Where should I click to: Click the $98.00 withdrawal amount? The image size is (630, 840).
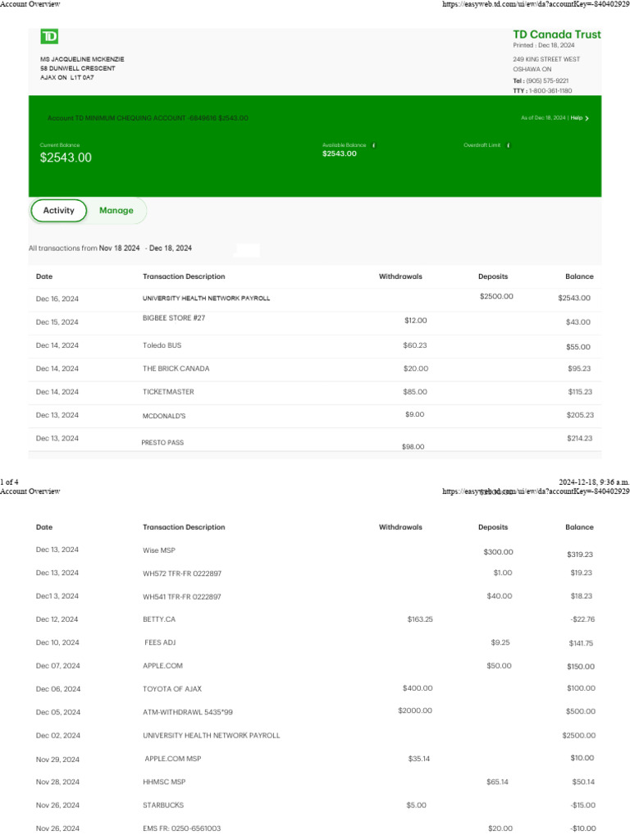413,447
